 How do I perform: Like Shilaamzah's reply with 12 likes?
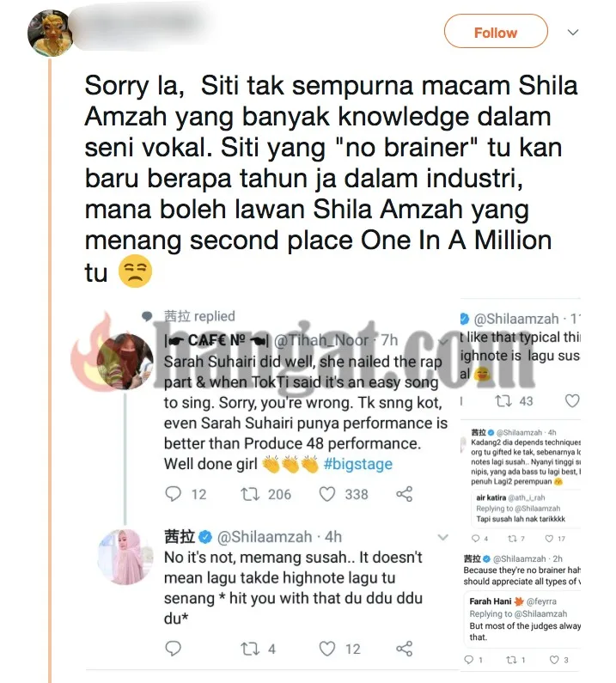tap(327, 649)
